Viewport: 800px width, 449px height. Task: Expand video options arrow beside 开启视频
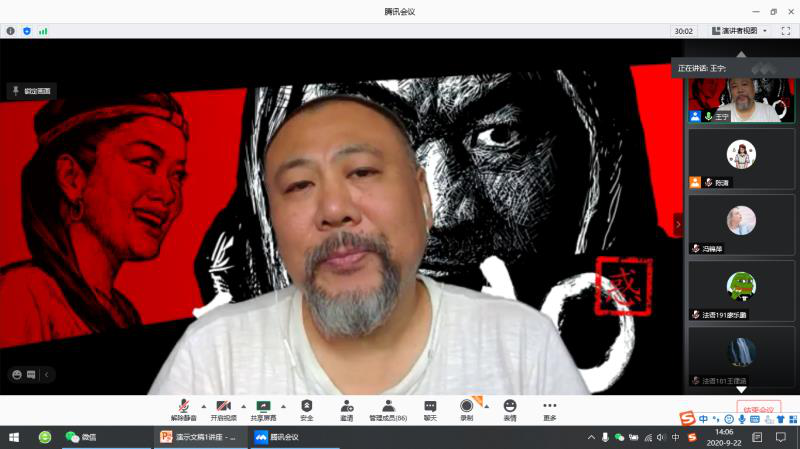click(243, 406)
